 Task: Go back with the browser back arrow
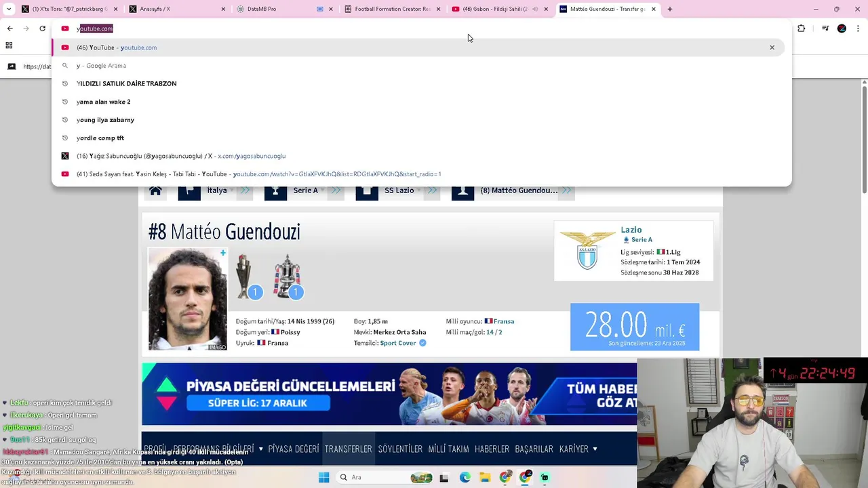[9, 28]
